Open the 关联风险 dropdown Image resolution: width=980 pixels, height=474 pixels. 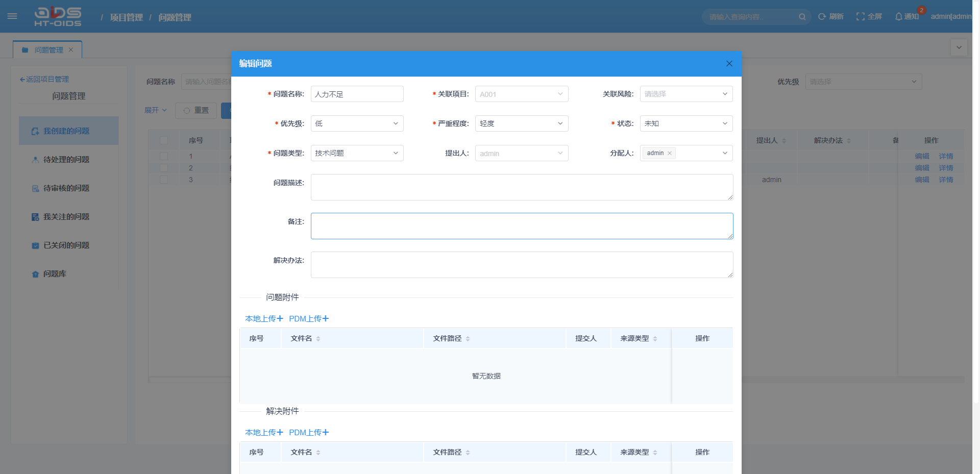[x=687, y=94]
